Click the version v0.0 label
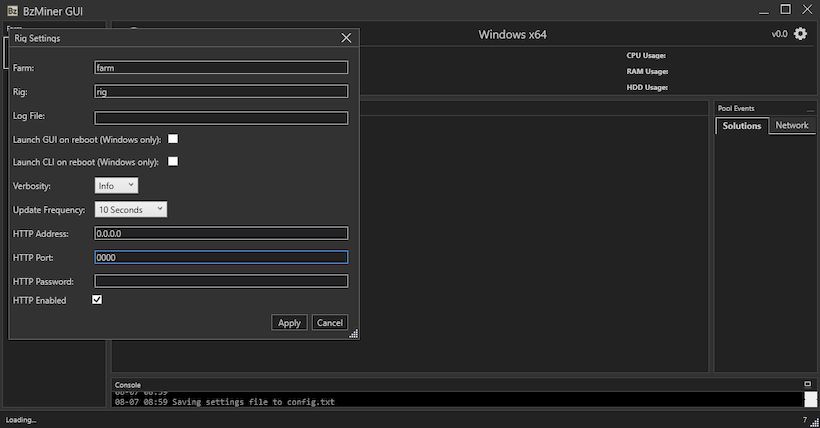Screen dimensions: 820x428 coord(779,34)
